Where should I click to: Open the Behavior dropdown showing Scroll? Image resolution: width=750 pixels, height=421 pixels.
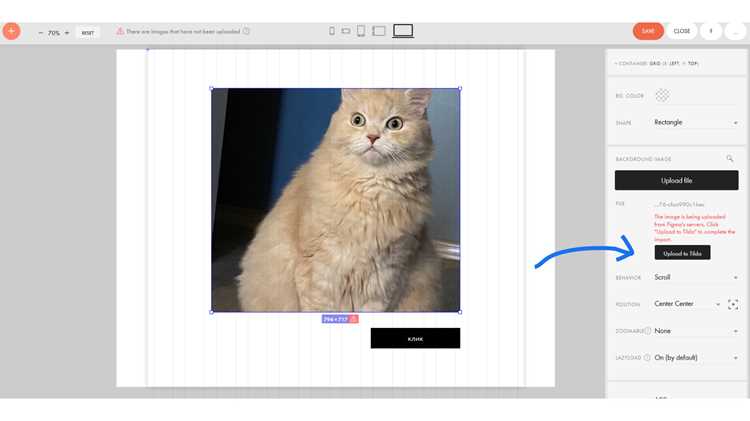tap(695, 277)
